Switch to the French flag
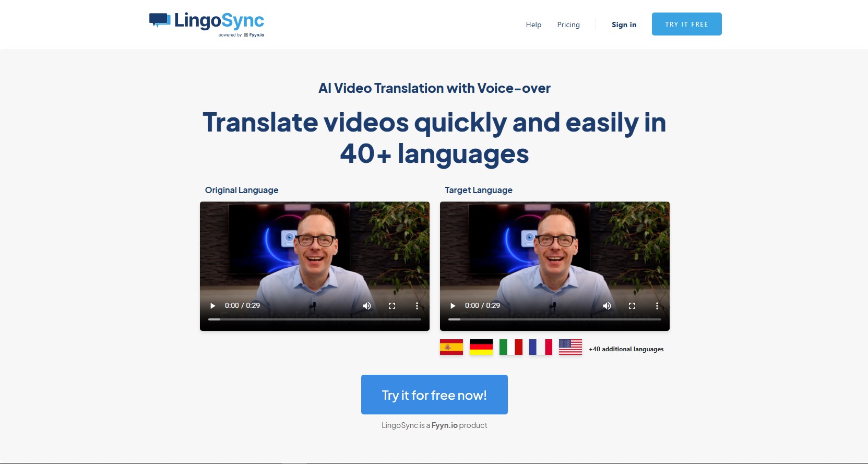This screenshot has height=464, width=868. click(540, 347)
